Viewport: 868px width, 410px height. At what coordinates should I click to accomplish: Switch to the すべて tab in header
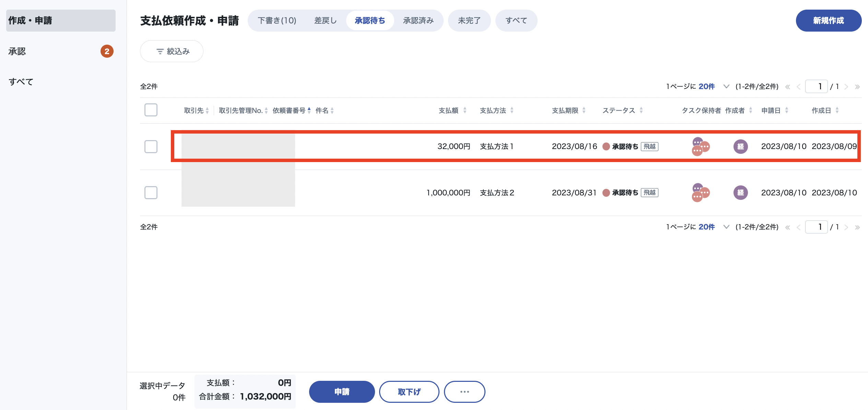516,21
